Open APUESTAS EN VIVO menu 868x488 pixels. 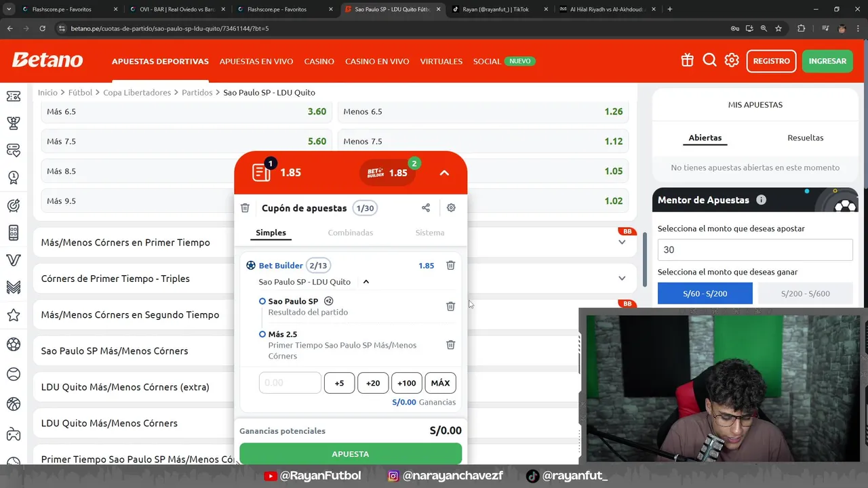tap(256, 61)
